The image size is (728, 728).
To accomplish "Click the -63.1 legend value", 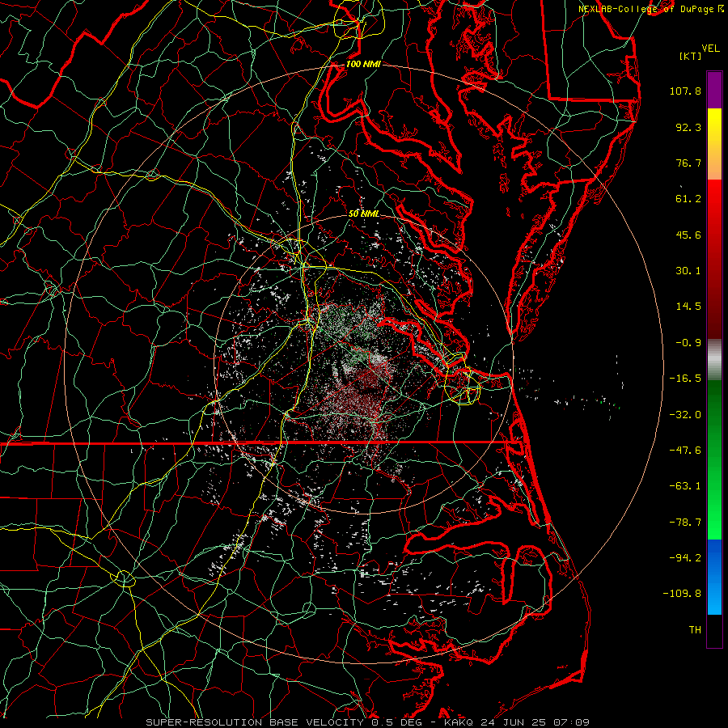I will 685,486.
